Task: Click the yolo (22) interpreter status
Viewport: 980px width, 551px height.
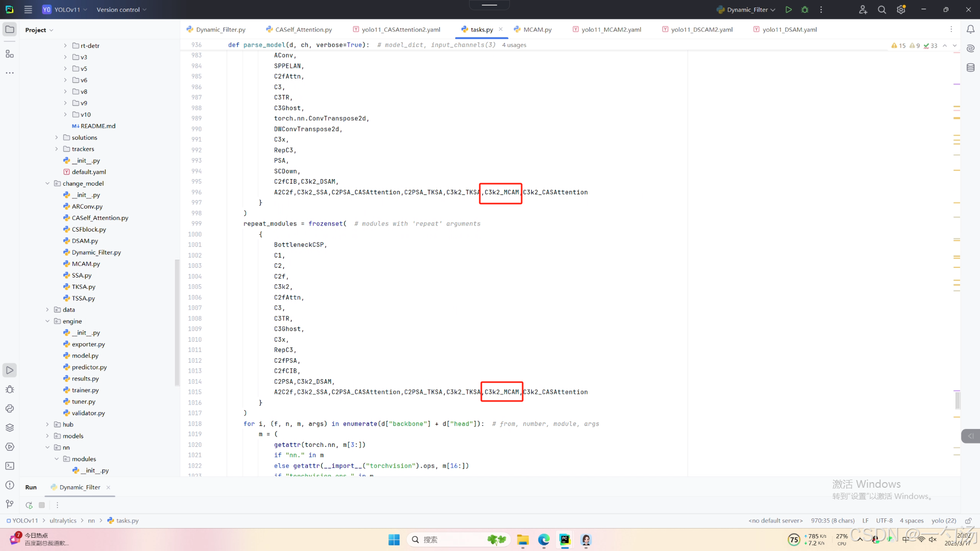Action: pos(943,521)
